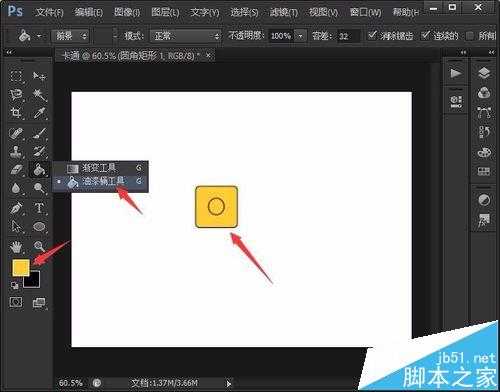Open the 前景 fill source dropdown
Viewport: 500px width, 392px height.
[70, 36]
